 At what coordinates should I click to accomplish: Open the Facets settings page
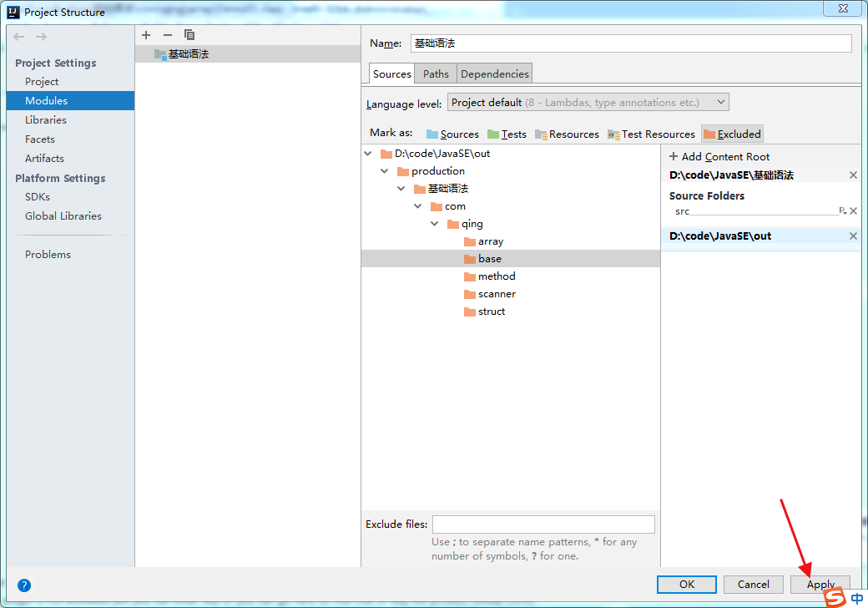[x=40, y=139]
